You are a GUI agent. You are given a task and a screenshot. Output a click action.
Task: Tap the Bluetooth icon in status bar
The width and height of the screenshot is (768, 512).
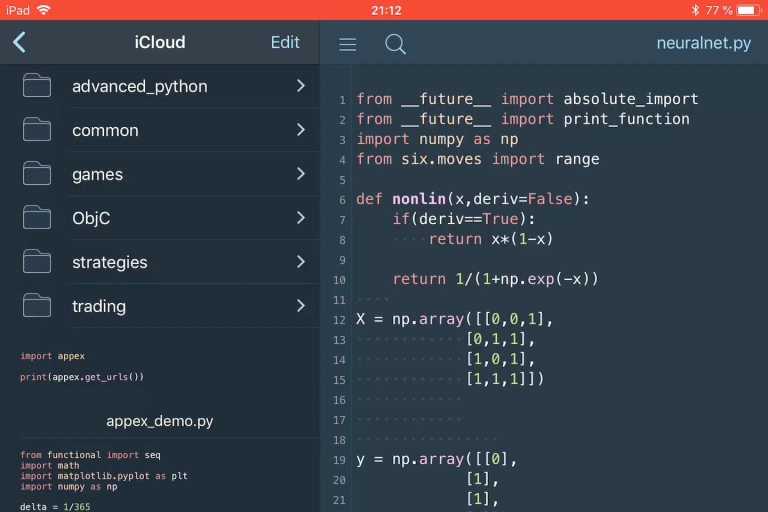695,10
